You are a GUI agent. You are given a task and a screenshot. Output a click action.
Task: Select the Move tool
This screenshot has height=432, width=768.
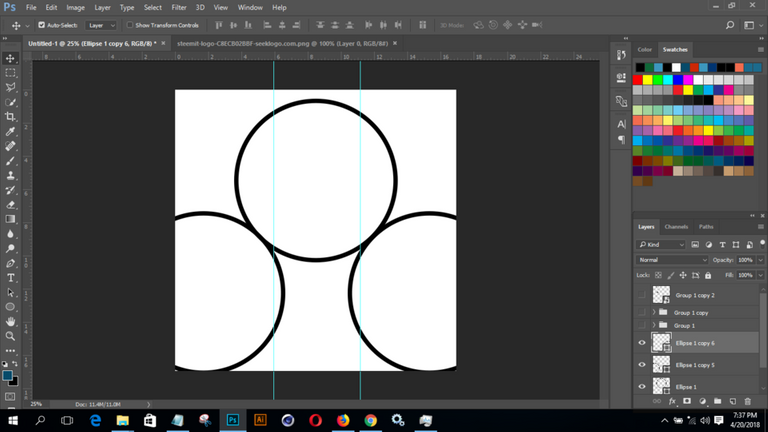(11, 59)
